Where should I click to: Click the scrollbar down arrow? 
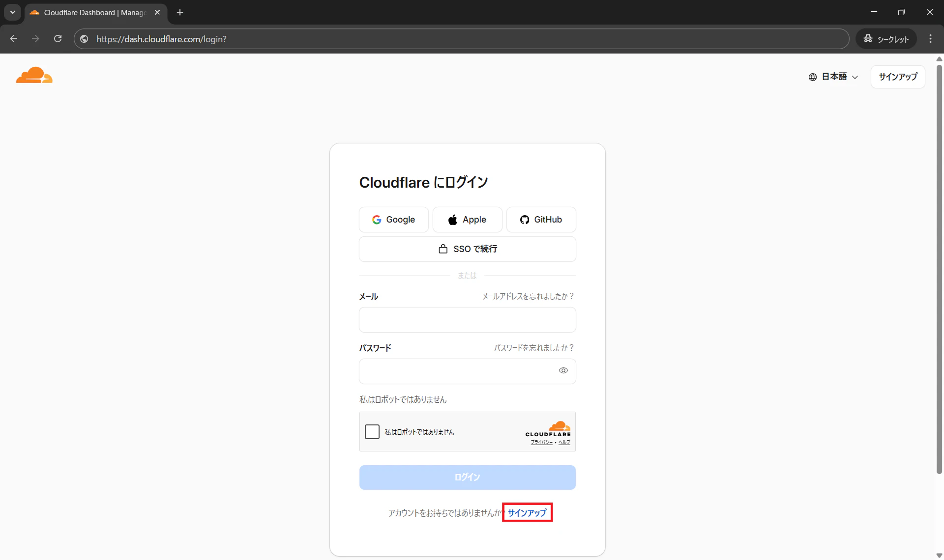[939, 556]
